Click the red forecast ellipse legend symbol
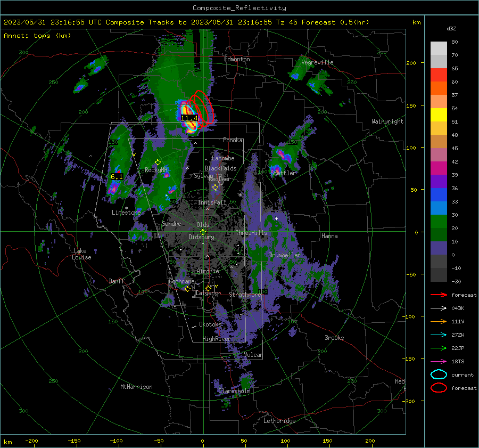 click(x=439, y=388)
